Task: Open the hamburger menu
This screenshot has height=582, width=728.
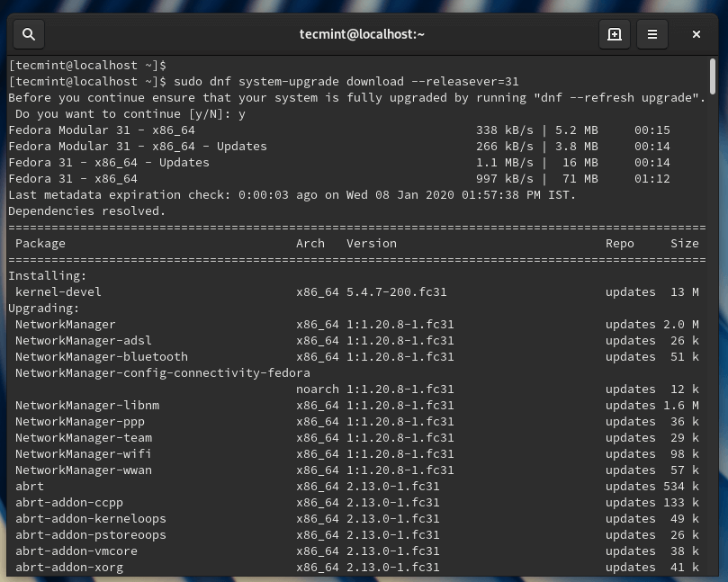Action: (x=652, y=34)
